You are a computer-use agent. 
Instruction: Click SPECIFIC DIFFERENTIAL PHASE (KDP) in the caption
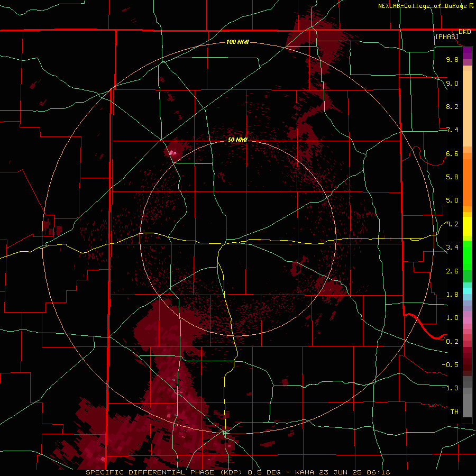point(165,472)
